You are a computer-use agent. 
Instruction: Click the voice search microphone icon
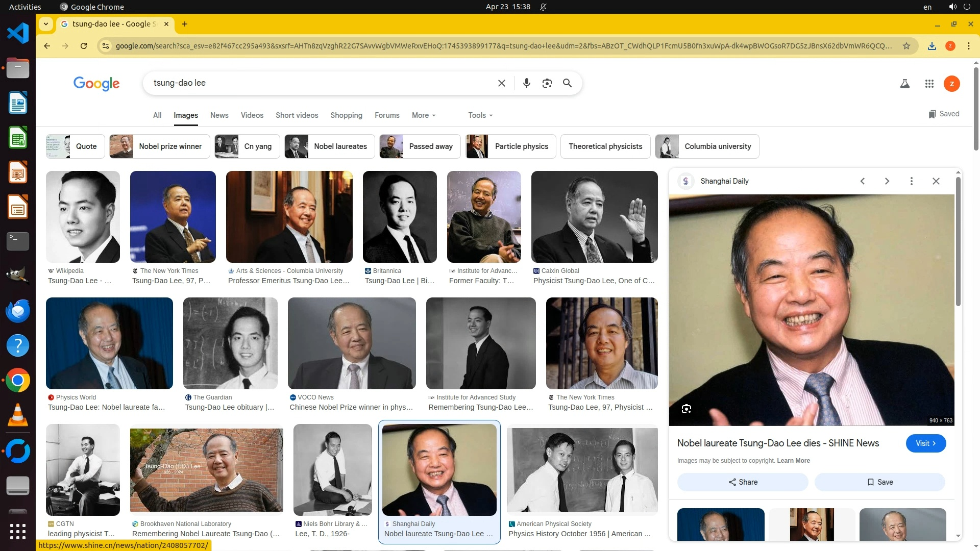[x=526, y=83]
